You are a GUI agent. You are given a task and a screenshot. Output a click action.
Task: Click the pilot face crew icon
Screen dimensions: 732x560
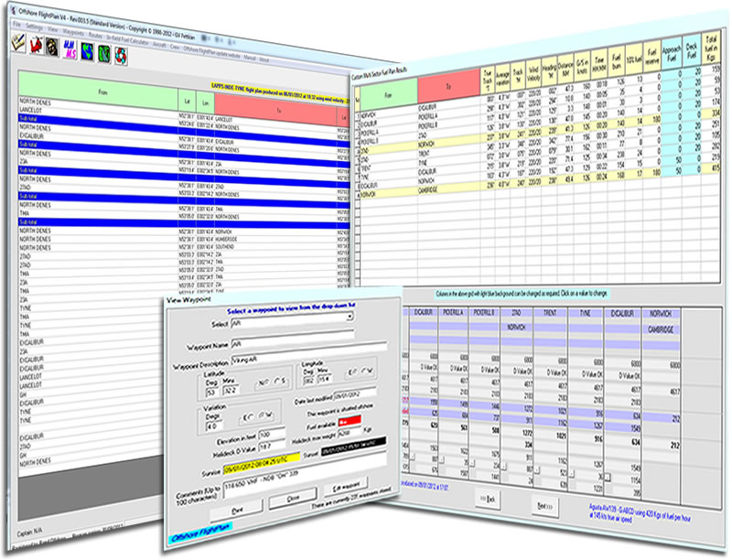tap(52, 48)
